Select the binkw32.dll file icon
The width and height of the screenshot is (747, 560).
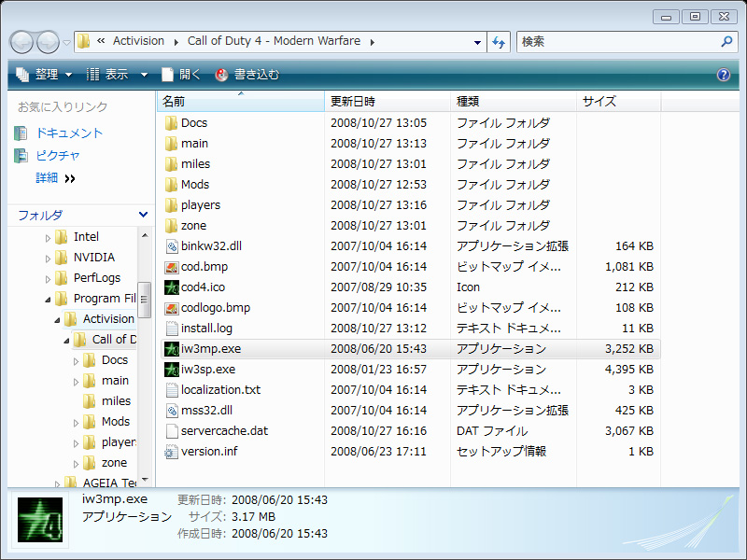171,246
